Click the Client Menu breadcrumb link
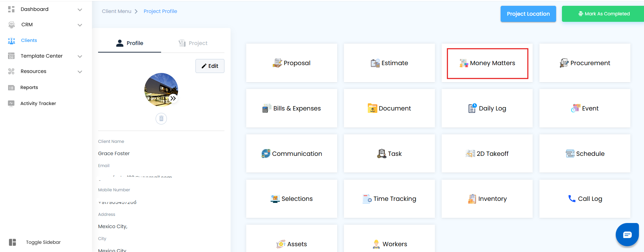The height and width of the screenshot is (252, 644). click(116, 11)
